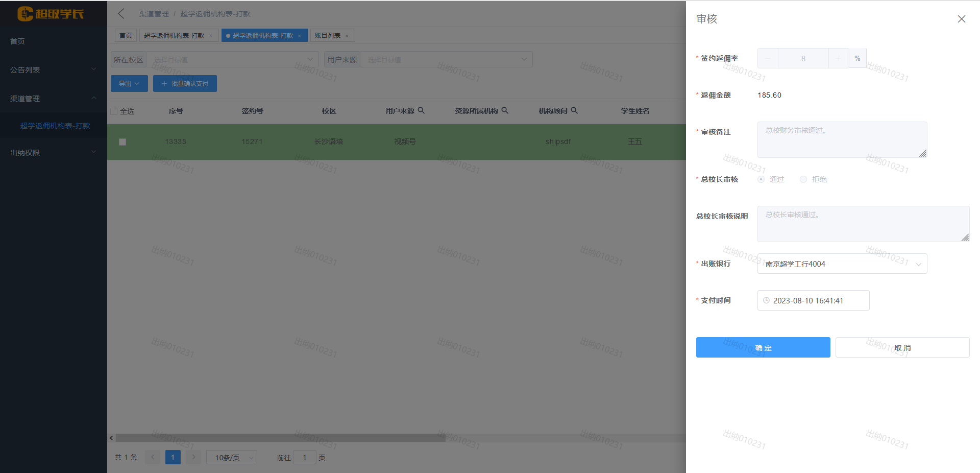Image resolution: width=980 pixels, height=473 pixels.
Task: Click search icon next to 机构顾问 column
Action: (574, 110)
